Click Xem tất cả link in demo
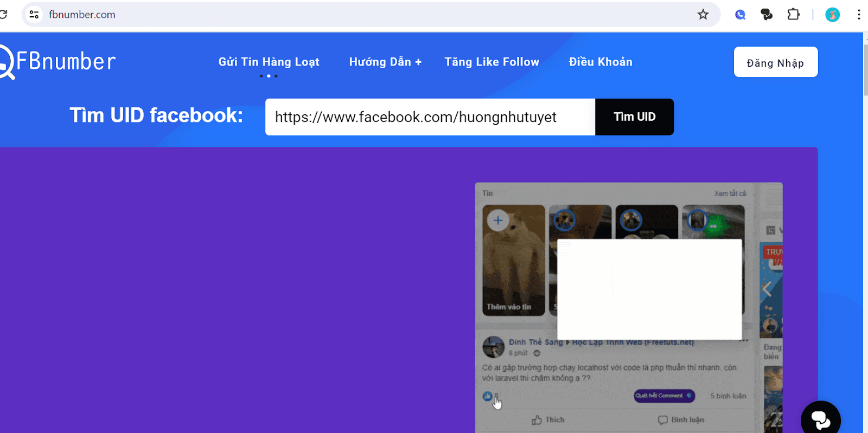 [x=730, y=193]
